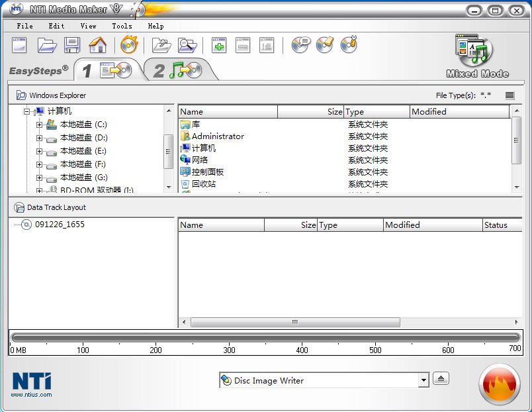Switch to EasySteps tab 2 audio

click(x=179, y=70)
